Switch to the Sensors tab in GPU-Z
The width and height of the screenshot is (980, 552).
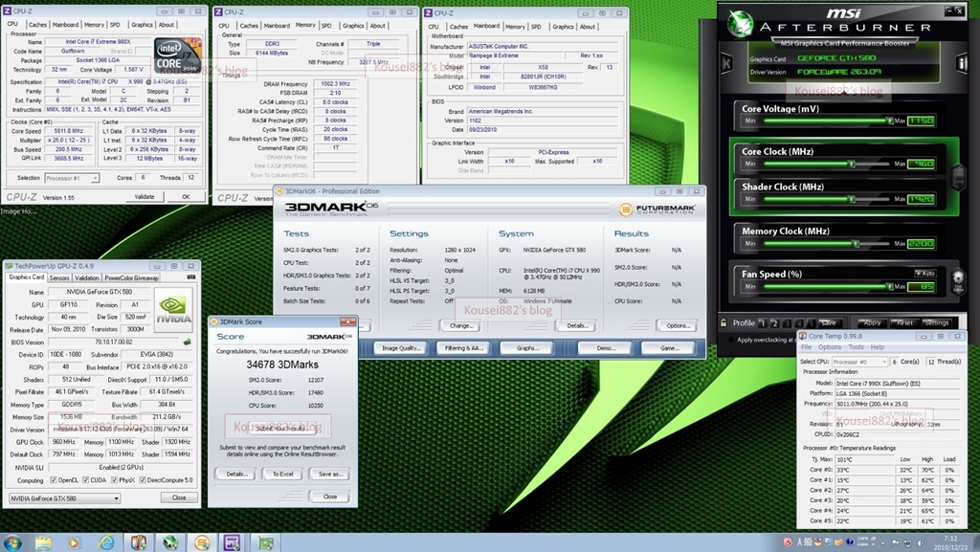click(59, 277)
